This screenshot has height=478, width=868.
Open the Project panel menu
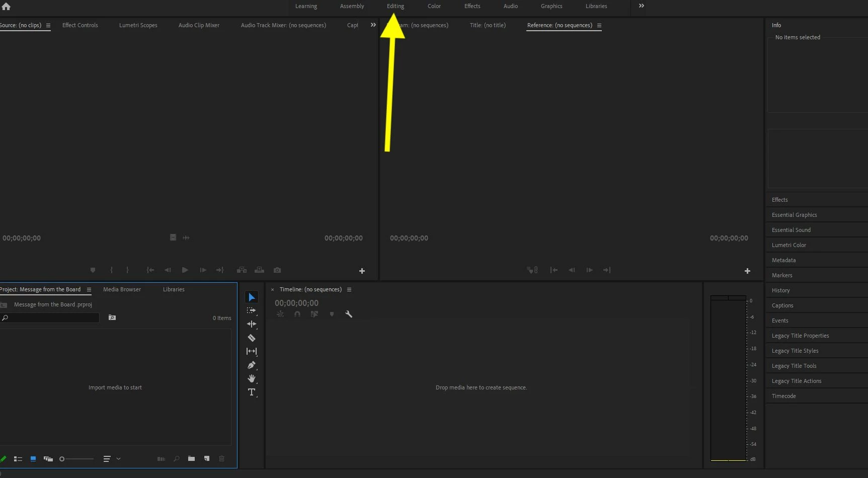click(x=89, y=289)
